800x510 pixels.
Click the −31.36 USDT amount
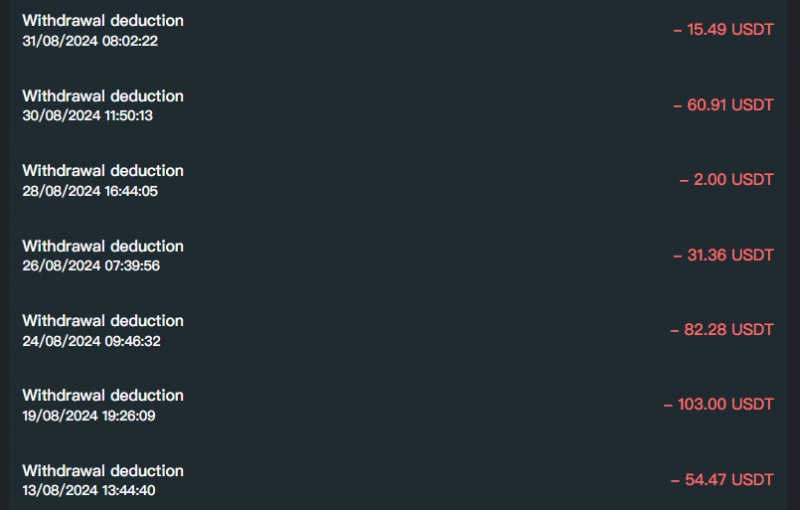click(x=723, y=255)
